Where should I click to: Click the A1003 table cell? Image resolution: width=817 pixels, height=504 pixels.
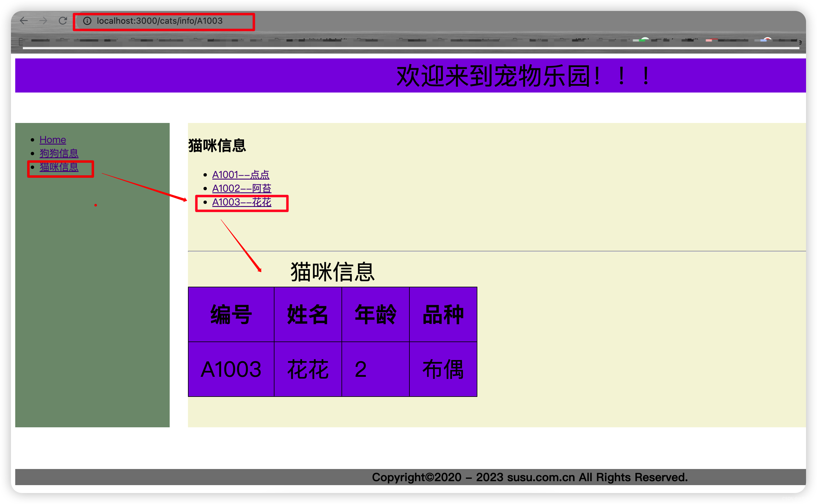[x=231, y=369]
